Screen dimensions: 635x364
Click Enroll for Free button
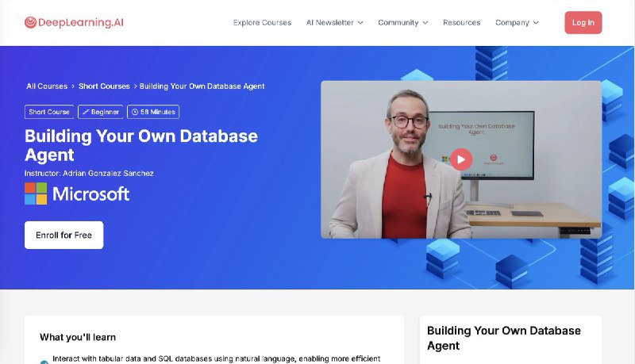[63, 235]
